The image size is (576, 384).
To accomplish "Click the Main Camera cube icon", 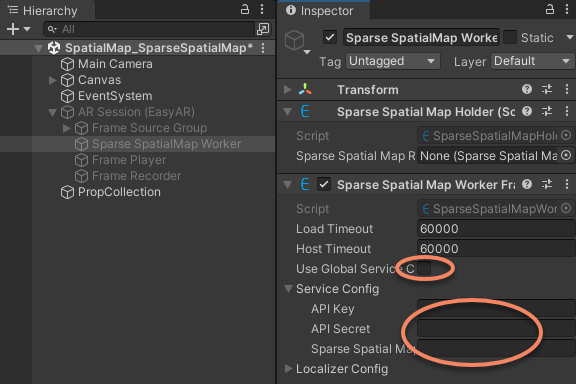I will point(67,64).
